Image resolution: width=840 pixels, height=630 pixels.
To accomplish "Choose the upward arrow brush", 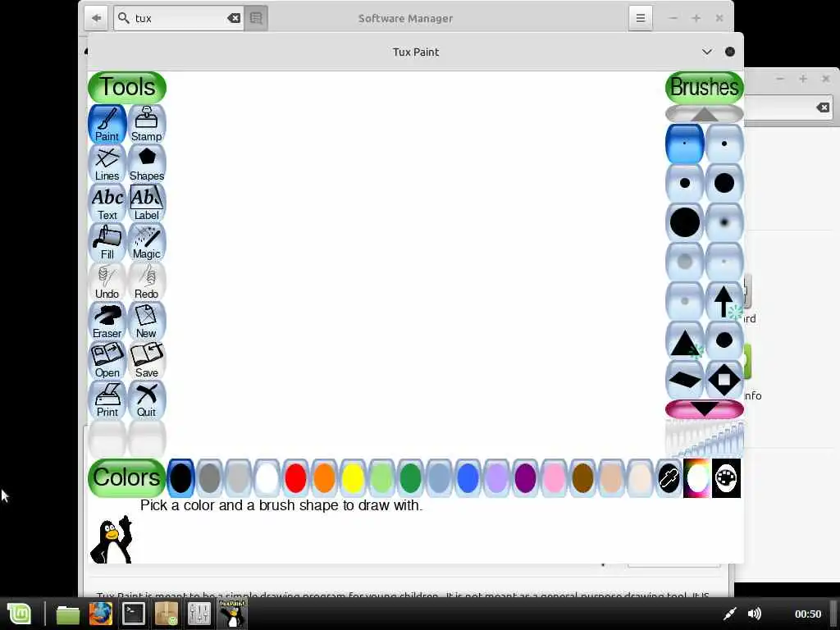I will (724, 301).
